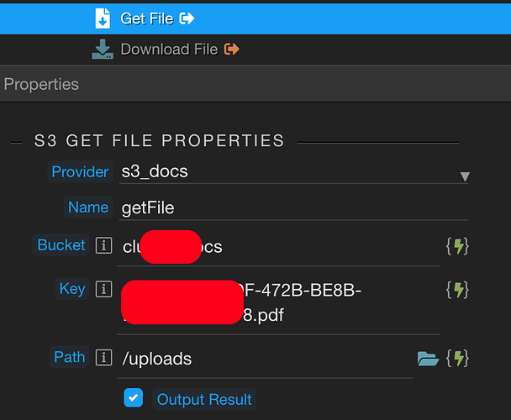Open dynamic data picker for Path
The height and width of the screenshot is (420, 511).
pyautogui.click(x=457, y=359)
